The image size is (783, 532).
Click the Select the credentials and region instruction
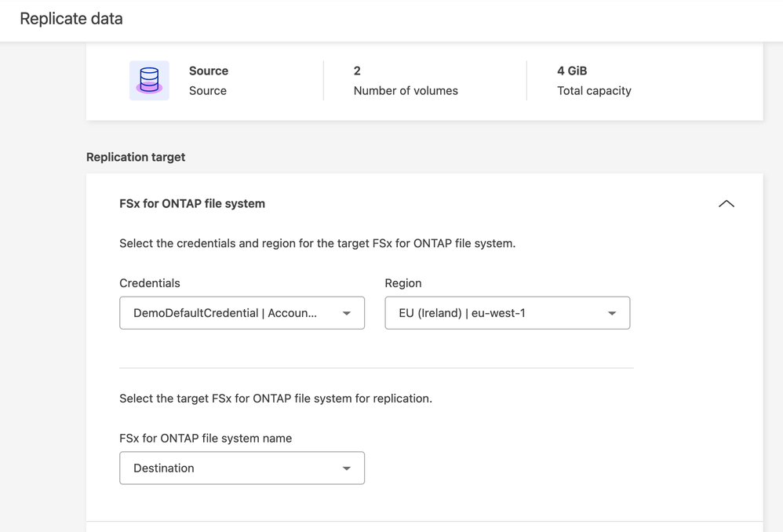point(317,243)
